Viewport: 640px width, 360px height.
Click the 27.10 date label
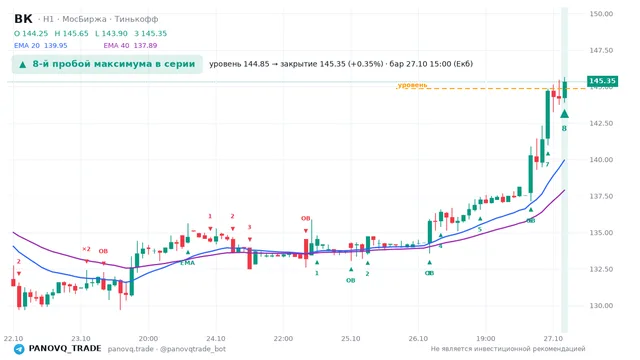(553, 338)
